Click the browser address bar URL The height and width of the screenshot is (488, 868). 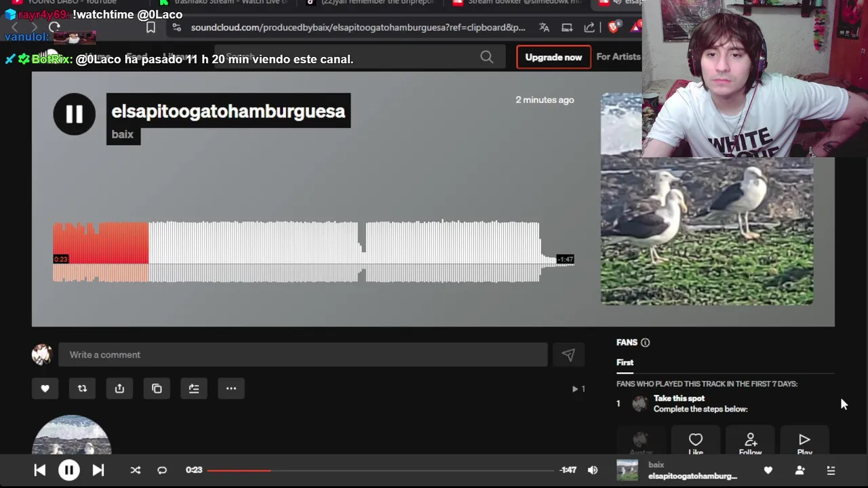click(x=358, y=28)
